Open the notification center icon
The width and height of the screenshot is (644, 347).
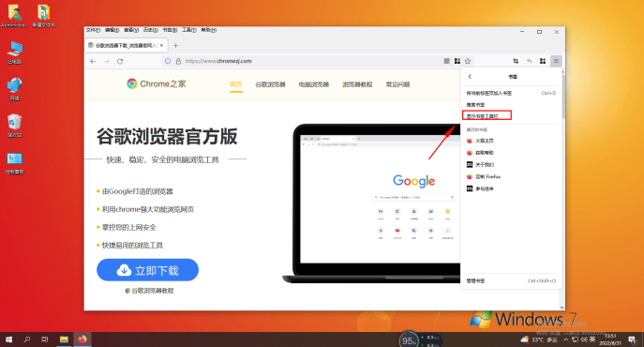[x=632, y=339]
